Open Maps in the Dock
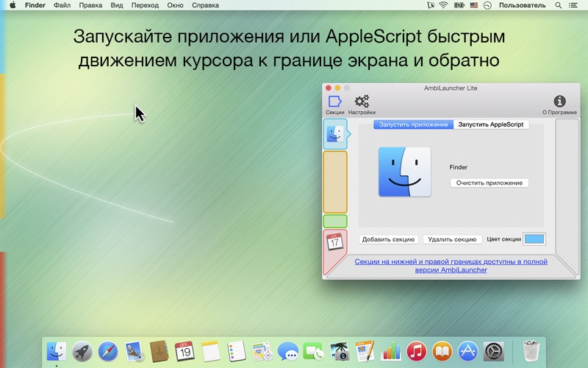 click(262, 352)
